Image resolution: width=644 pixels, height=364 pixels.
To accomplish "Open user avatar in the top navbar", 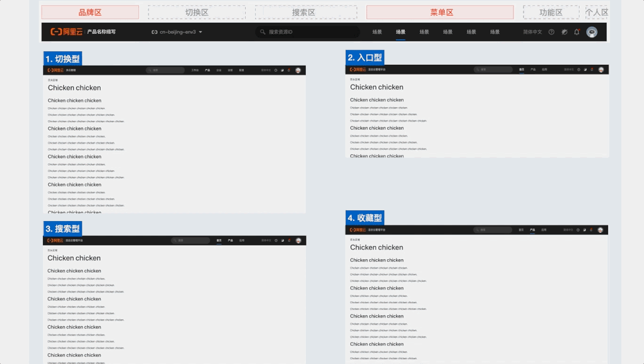I will (592, 32).
